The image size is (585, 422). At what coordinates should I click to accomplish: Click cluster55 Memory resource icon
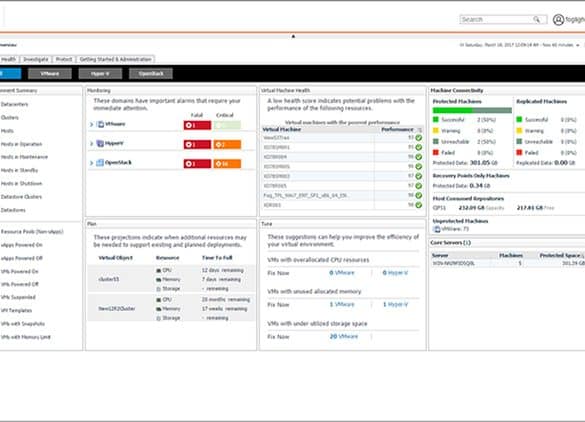(159, 279)
